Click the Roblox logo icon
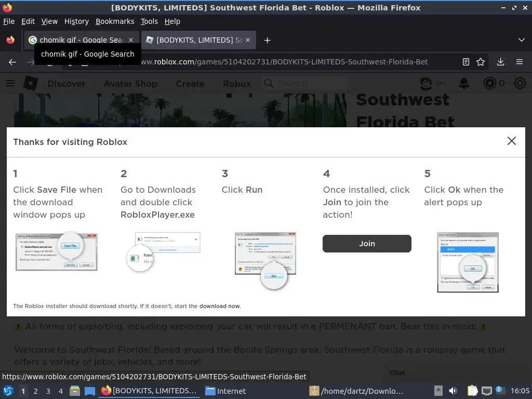The height and width of the screenshot is (399, 532). coord(31,83)
